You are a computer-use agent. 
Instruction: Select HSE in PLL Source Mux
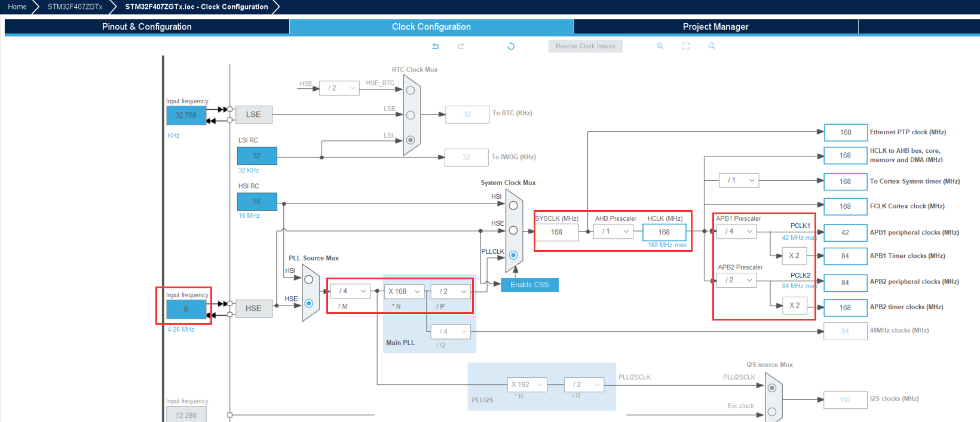[309, 303]
